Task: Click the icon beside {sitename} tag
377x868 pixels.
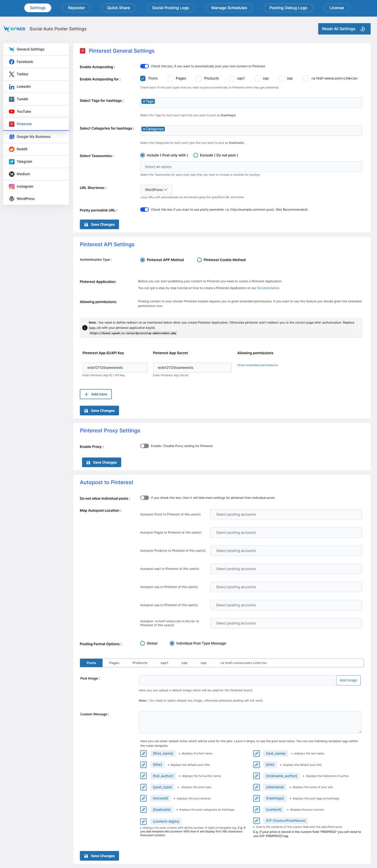Action: point(256,787)
